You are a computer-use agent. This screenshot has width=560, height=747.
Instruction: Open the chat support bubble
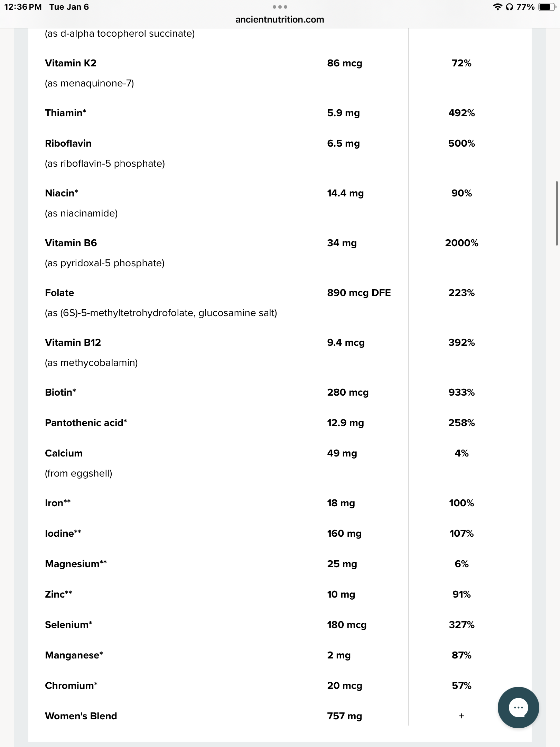pyautogui.click(x=518, y=707)
